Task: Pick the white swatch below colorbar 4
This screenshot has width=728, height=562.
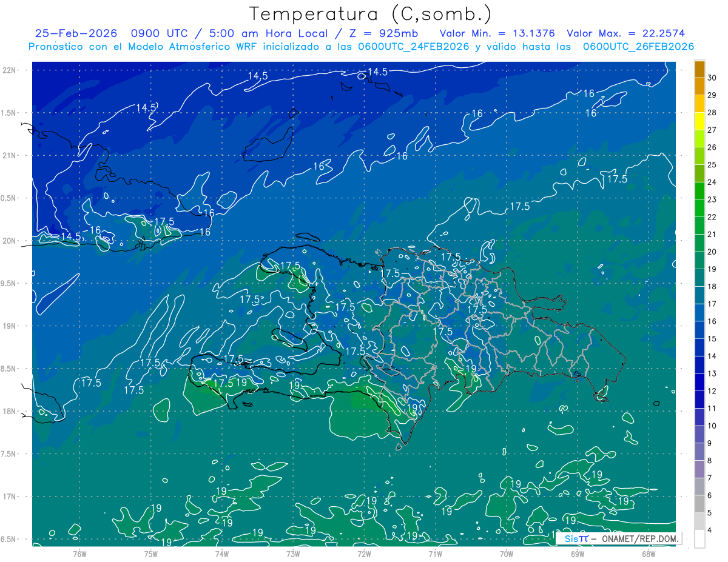Action: 699,539
